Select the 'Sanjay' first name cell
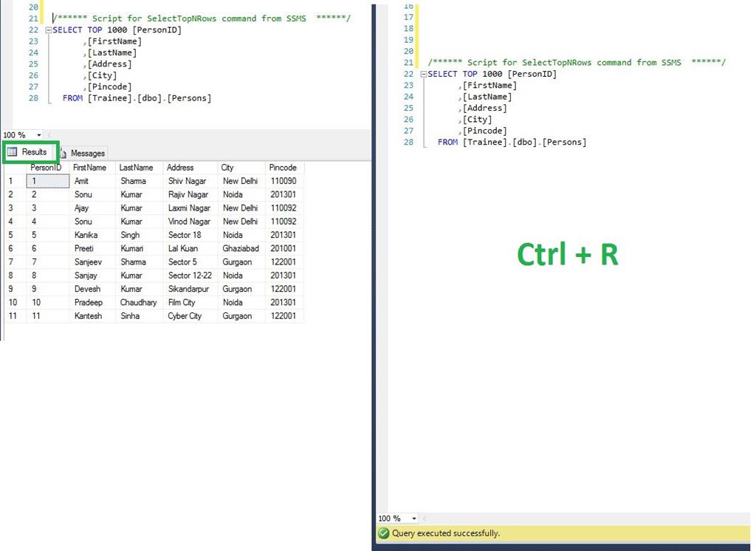This screenshot has width=756, height=551. (x=92, y=275)
